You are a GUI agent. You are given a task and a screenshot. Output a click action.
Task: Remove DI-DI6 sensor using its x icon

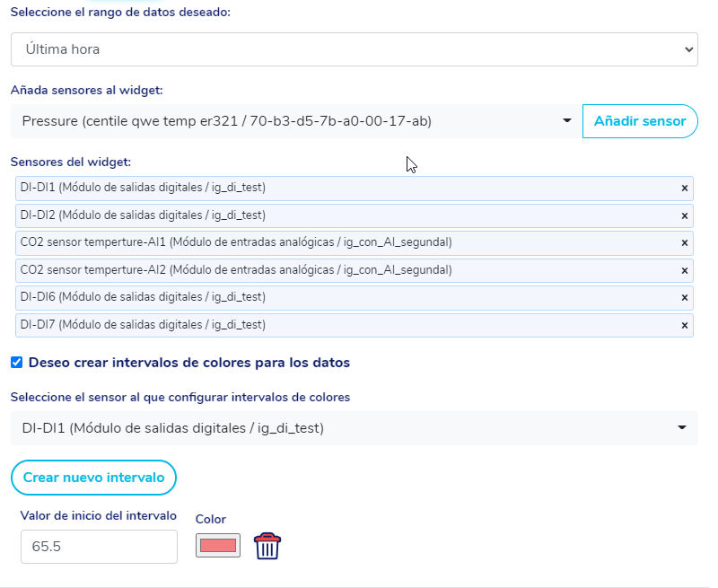click(x=684, y=297)
